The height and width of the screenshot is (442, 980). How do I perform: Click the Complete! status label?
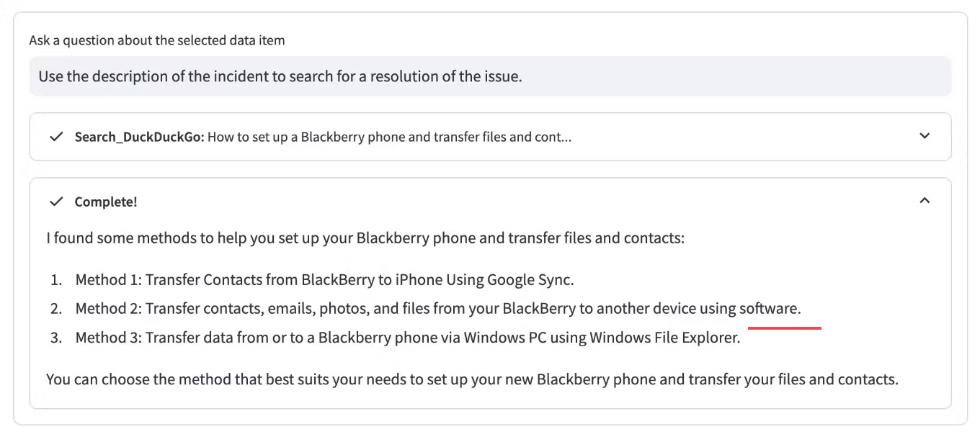tap(106, 202)
